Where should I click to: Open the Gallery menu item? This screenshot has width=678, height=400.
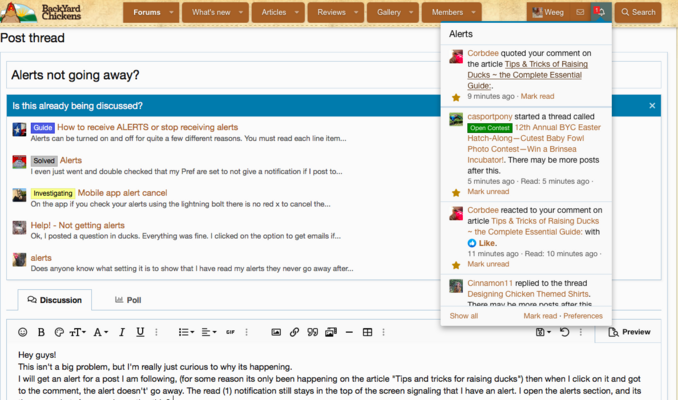tap(389, 13)
